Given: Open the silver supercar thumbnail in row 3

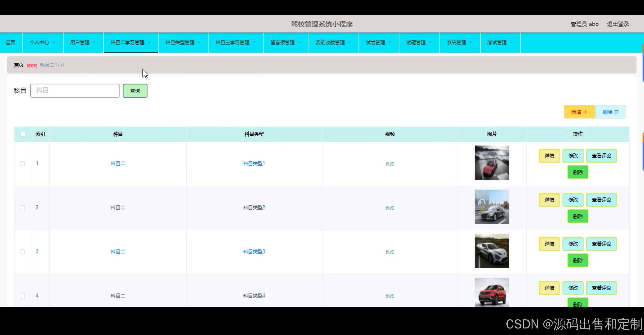Looking at the screenshot, I should point(492,251).
